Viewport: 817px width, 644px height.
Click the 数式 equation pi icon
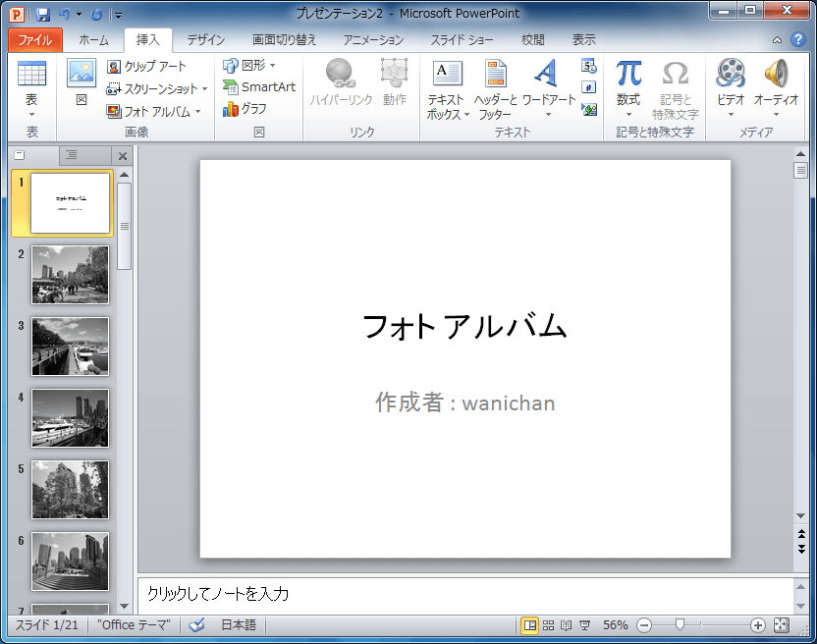[x=628, y=73]
